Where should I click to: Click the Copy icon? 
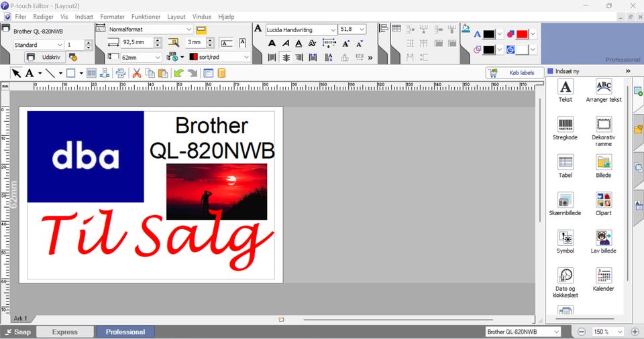click(150, 73)
